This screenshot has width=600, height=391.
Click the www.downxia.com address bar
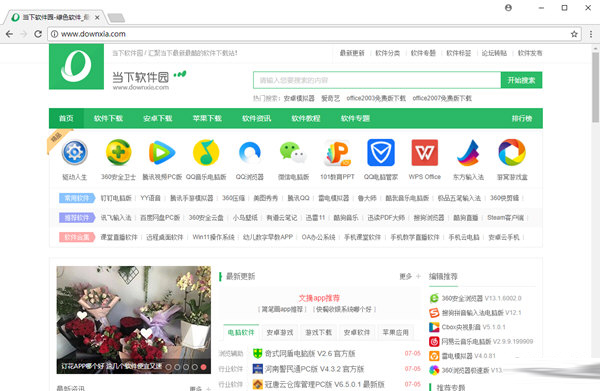coord(314,34)
